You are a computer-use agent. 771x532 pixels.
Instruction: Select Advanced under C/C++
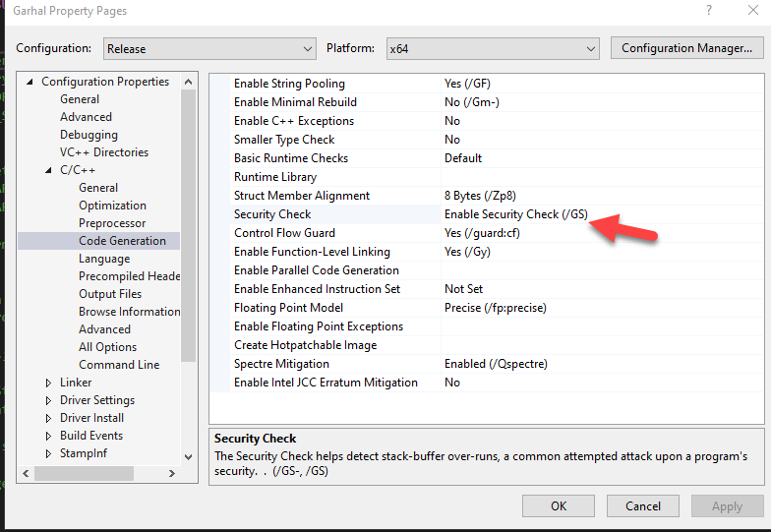pyautogui.click(x=104, y=329)
